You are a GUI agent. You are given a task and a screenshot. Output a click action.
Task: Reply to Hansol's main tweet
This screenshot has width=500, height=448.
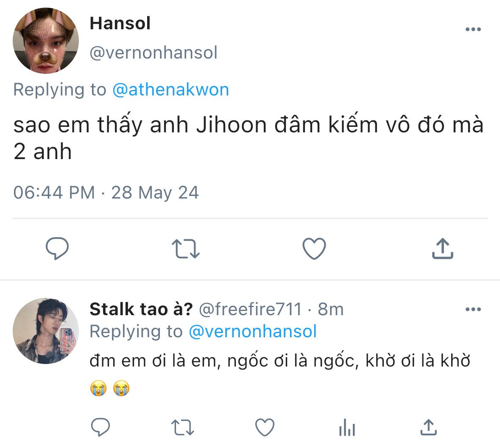point(57,249)
